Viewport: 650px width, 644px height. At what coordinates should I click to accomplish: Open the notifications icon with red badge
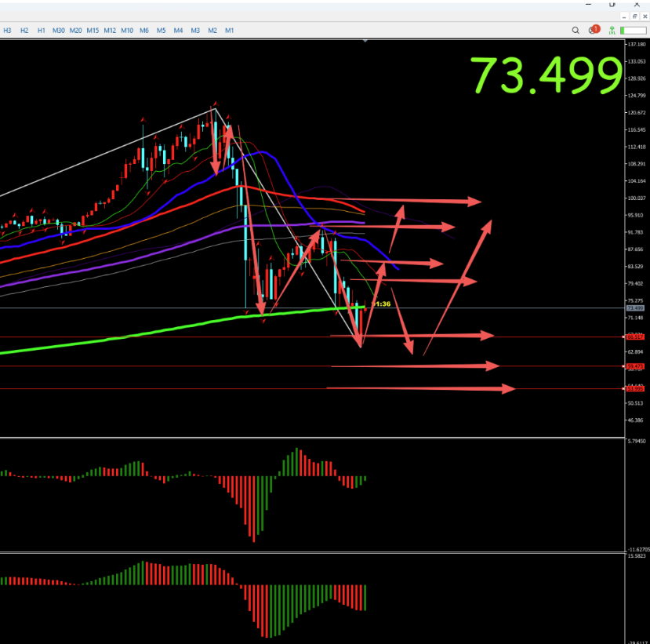[594, 31]
